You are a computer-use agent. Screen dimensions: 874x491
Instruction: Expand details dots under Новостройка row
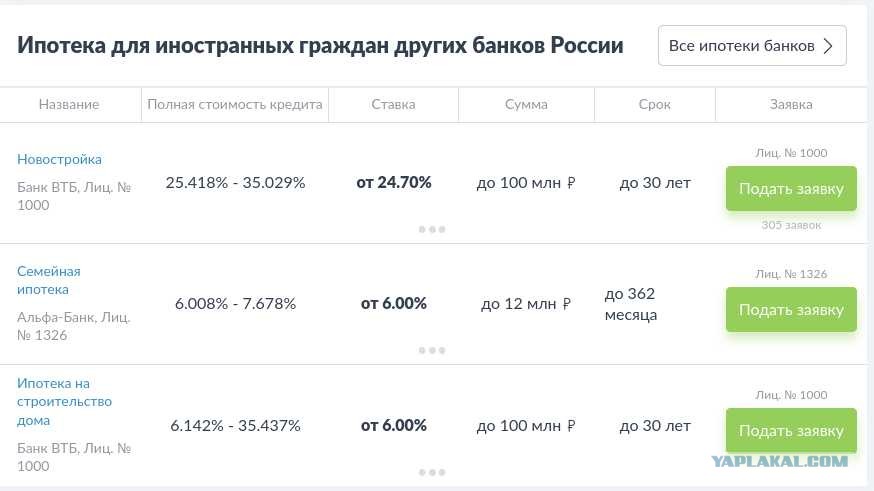coord(432,229)
